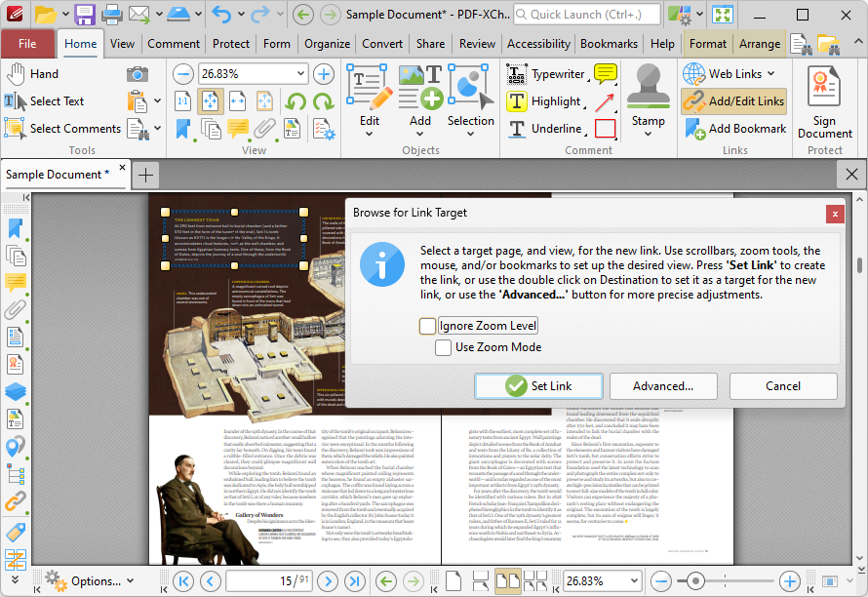Viewport: 868px width, 597px height.
Task: Rotate view clockwise
Action: click(323, 101)
